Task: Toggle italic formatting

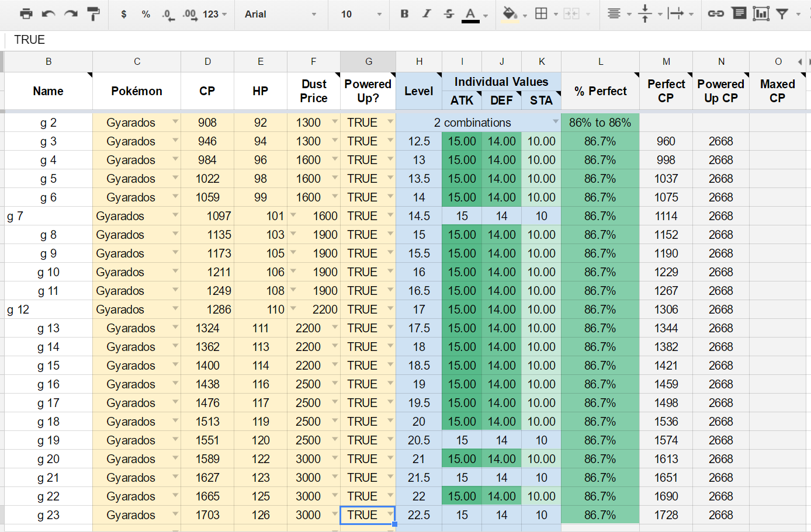Action: click(427, 14)
